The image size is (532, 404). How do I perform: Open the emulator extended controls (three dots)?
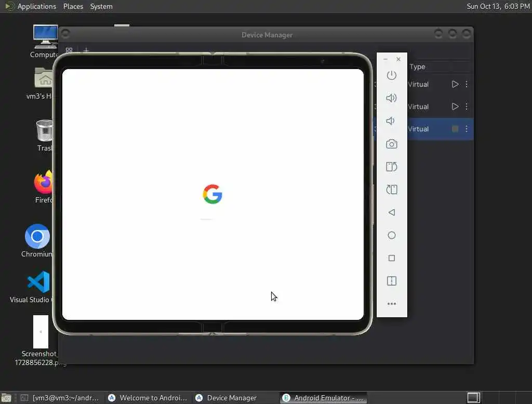pyautogui.click(x=392, y=304)
